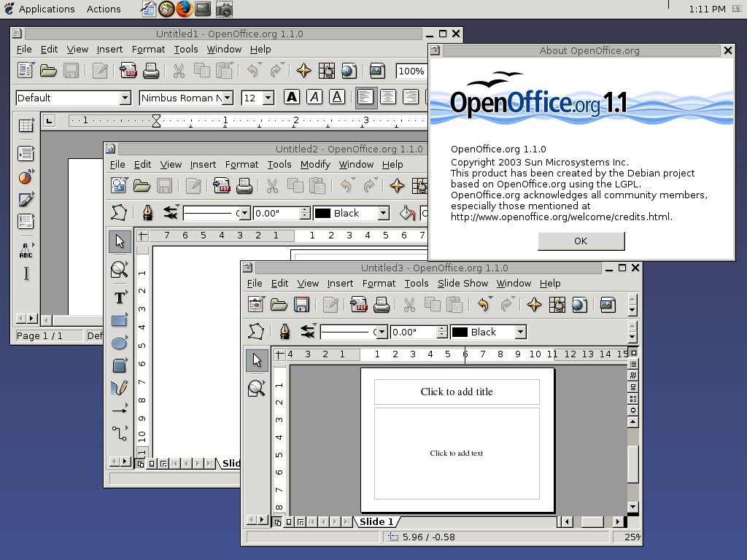Toggle Bold formatting in Writer
The width and height of the screenshot is (747, 560).
pos(292,97)
